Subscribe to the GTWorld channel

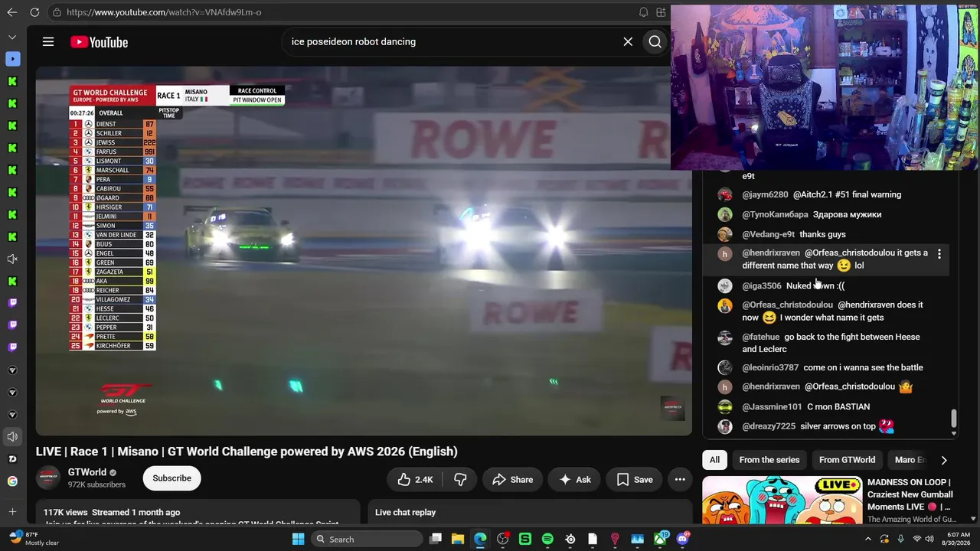pyautogui.click(x=171, y=478)
